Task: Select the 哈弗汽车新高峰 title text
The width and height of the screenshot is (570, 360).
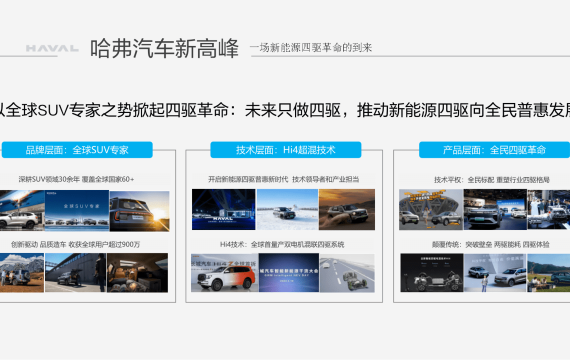Action: (x=164, y=48)
